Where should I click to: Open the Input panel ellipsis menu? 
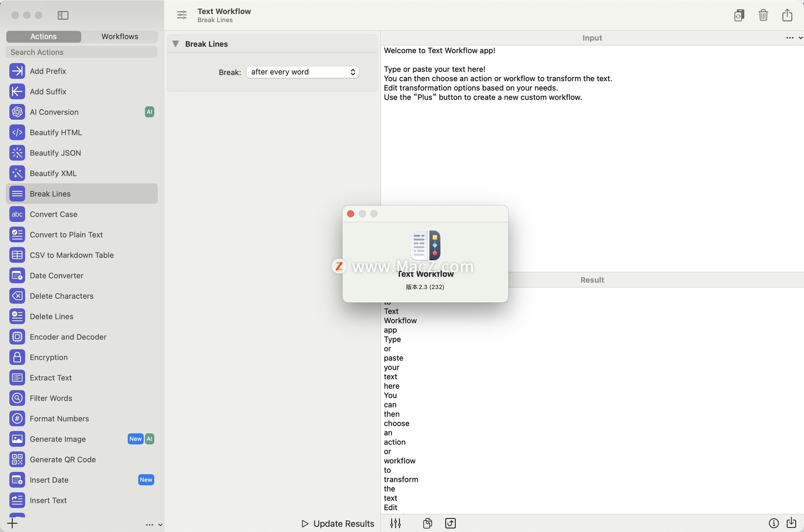tap(790, 38)
